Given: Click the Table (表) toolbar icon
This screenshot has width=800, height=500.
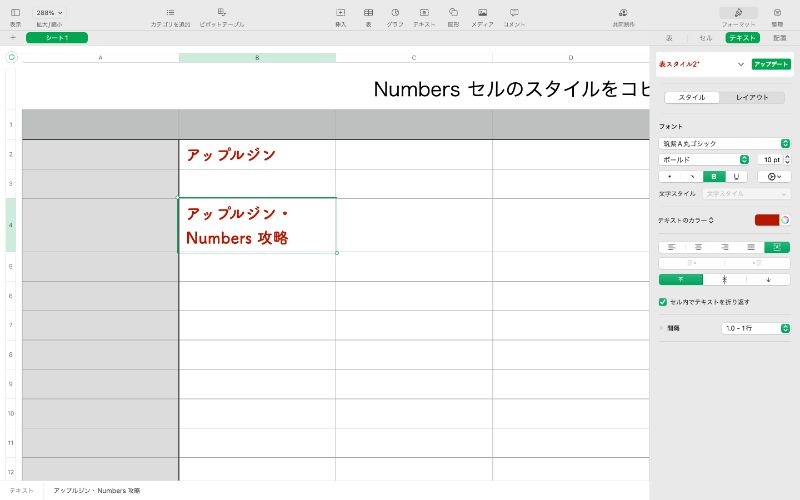Looking at the screenshot, I should pos(368,13).
